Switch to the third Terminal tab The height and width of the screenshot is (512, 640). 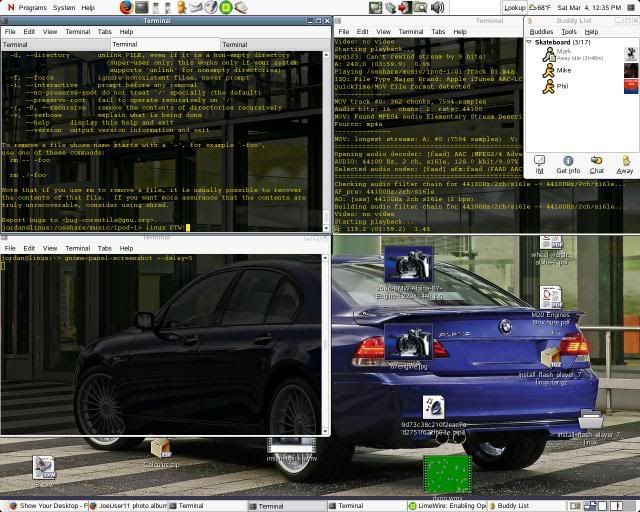[x=275, y=45]
